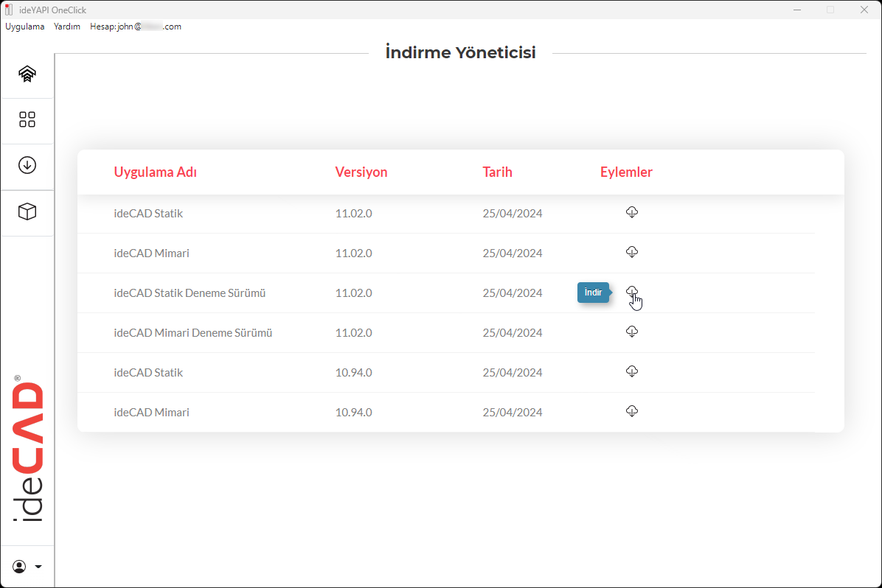
Task: Open the download manager circle-arrow sidebar icon
Action: pyautogui.click(x=27, y=165)
